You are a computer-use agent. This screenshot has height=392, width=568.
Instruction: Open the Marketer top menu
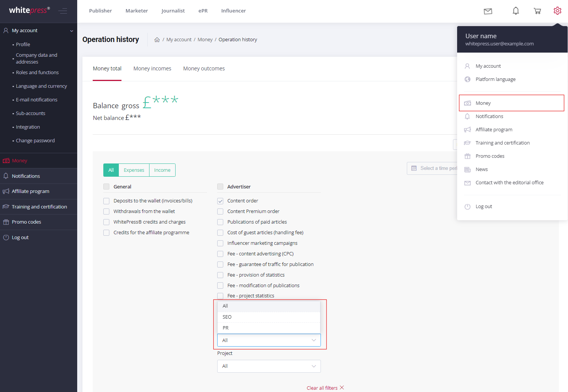tap(137, 11)
